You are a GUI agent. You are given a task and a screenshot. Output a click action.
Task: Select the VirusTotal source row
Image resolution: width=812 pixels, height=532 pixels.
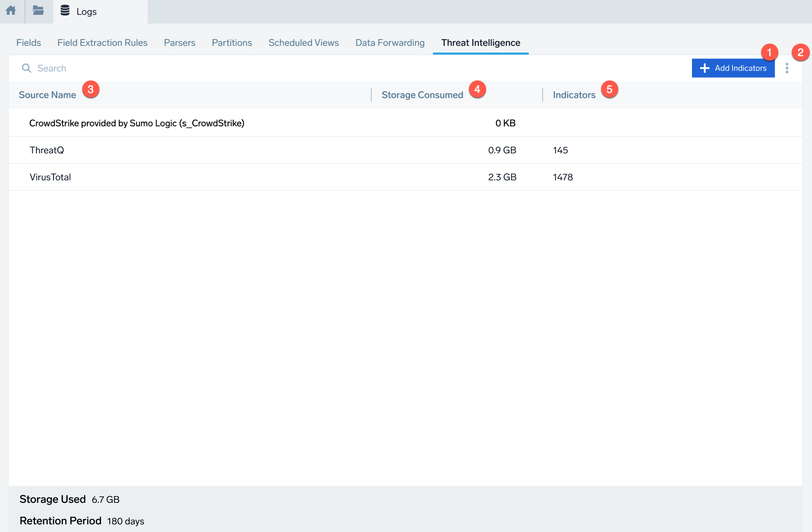[x=406, y=177]
